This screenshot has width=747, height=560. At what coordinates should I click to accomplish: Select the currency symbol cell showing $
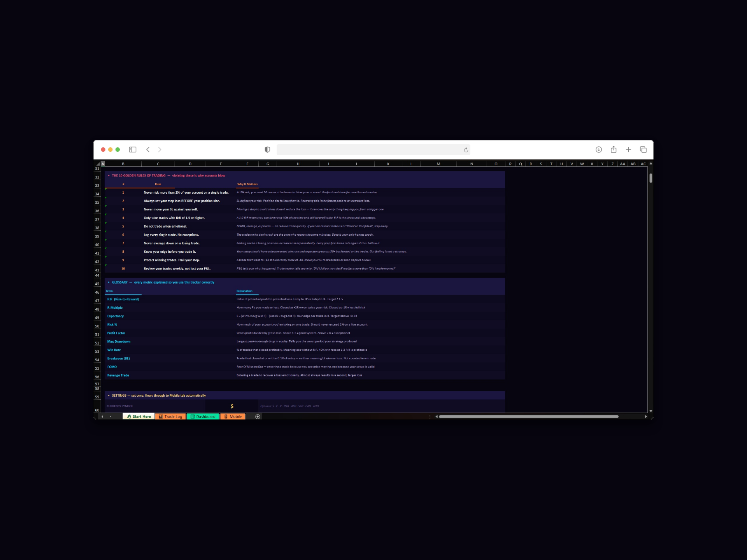(232, 406)
